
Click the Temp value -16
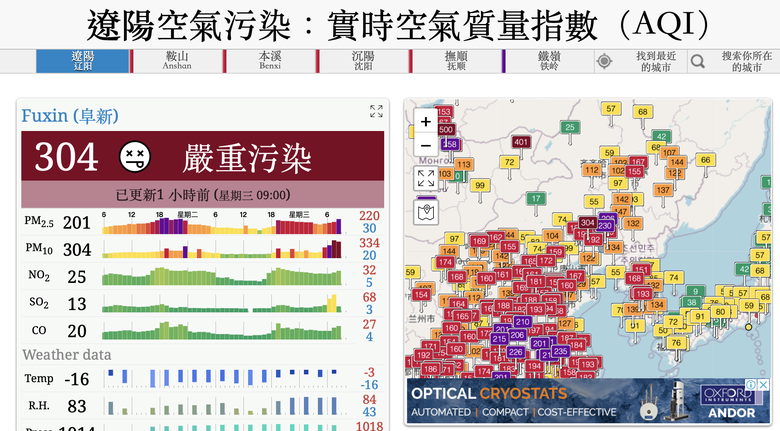pyautogui.click(x=77, y=379)
